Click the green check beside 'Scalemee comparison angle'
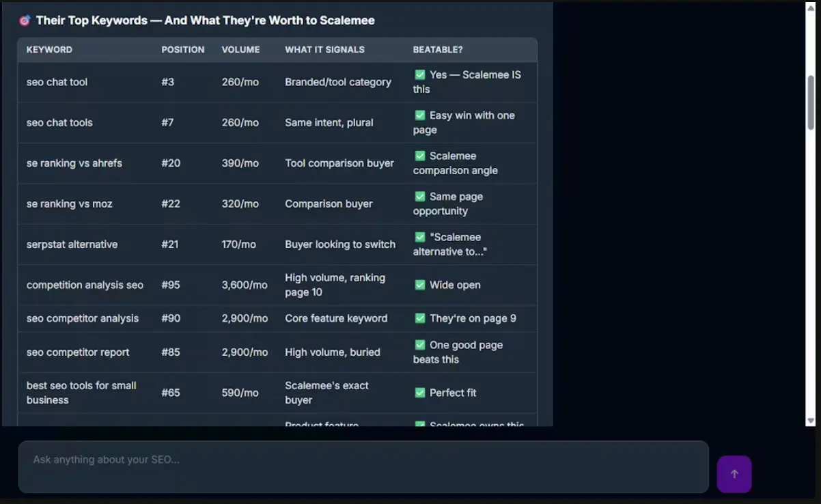Image resolution: width=821 pixels, height=504 pixels. (420, 156)
